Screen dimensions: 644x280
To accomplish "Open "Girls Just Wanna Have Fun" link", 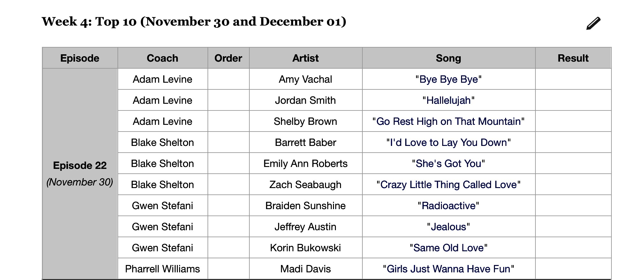I will coord(448,269).
